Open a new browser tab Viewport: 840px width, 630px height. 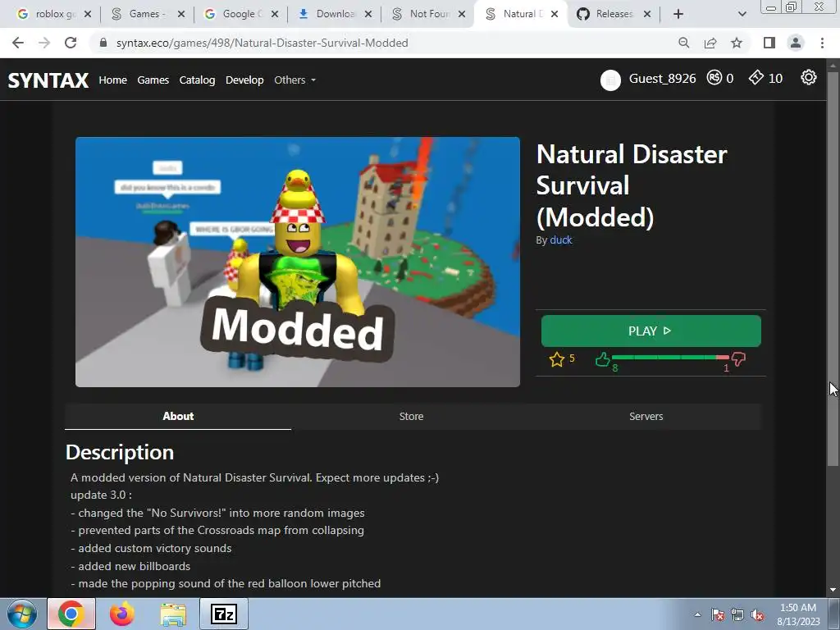coord(678,14)
